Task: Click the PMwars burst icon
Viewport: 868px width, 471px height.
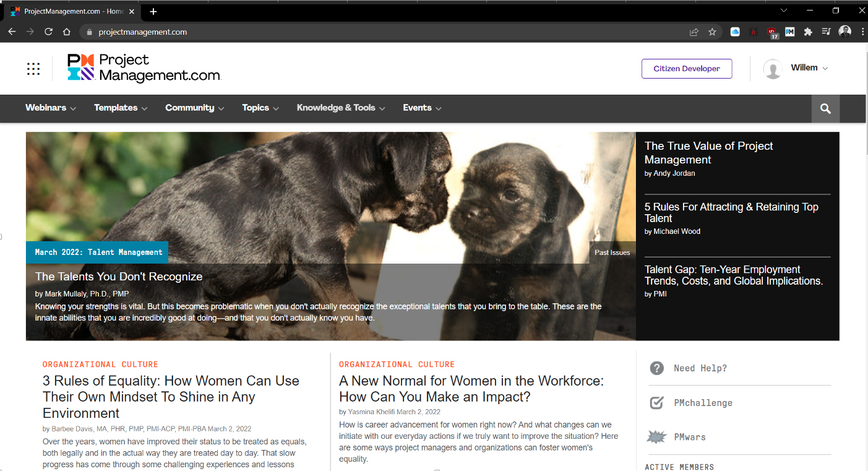Action: [x=656, y=436]
